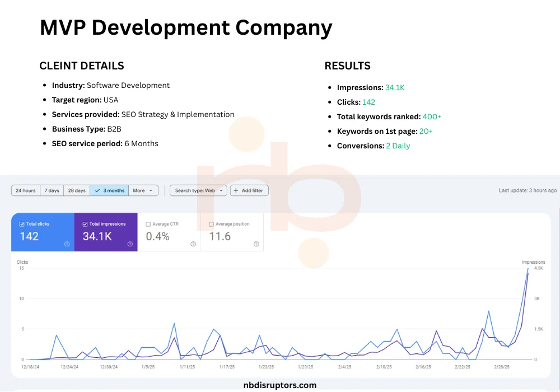560x392 pixels.
Task: Expand the More date range dropdown
Action: point(143,190)
